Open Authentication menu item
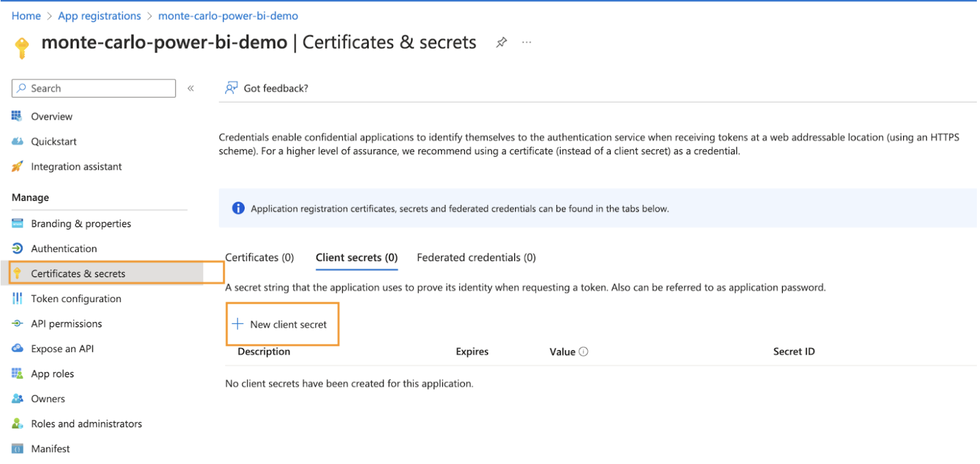Image resolution: width=980 pixels, height=464 pixels. click(x=64, y=248)
